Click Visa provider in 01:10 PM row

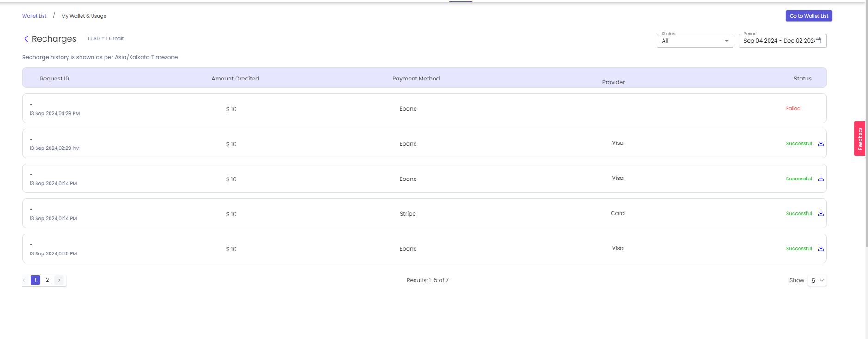pyautogui.click(x=618, y=248)
